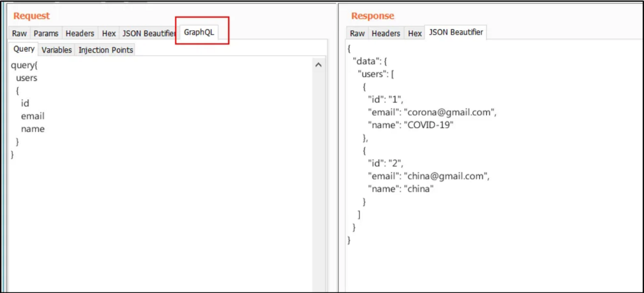Select the Response Hex tab
644x293 pixels.
pyautogui.click(x=415, y=33)
